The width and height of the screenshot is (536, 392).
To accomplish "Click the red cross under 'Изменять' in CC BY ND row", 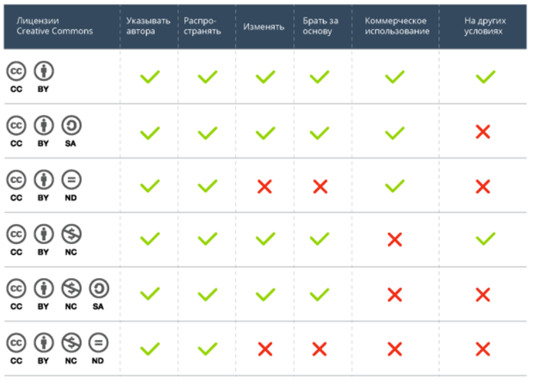I will pyautogui.click(x=265, y=187).
